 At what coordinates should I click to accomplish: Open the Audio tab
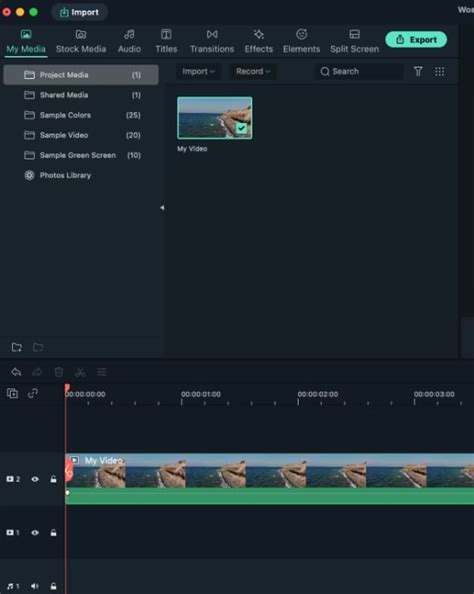129,42
